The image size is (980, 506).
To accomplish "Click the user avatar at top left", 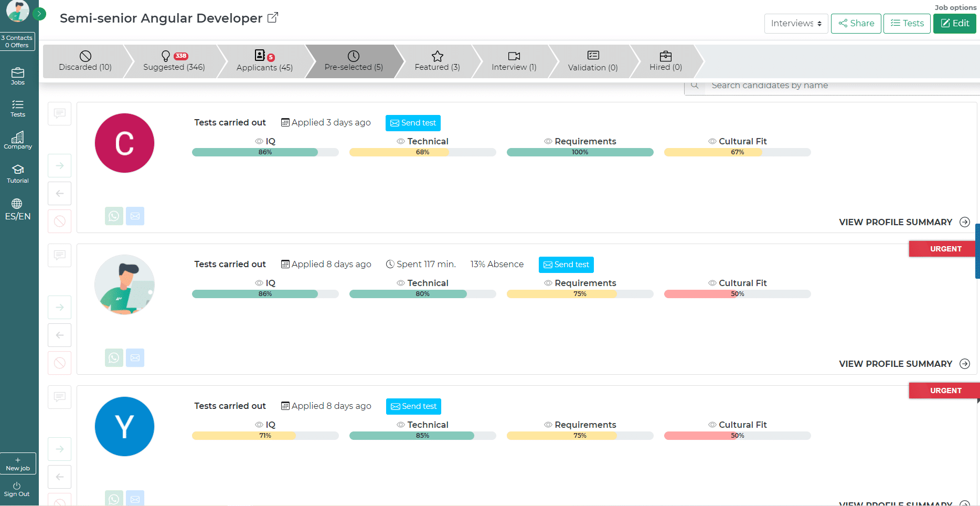I will tap(17, 10).
